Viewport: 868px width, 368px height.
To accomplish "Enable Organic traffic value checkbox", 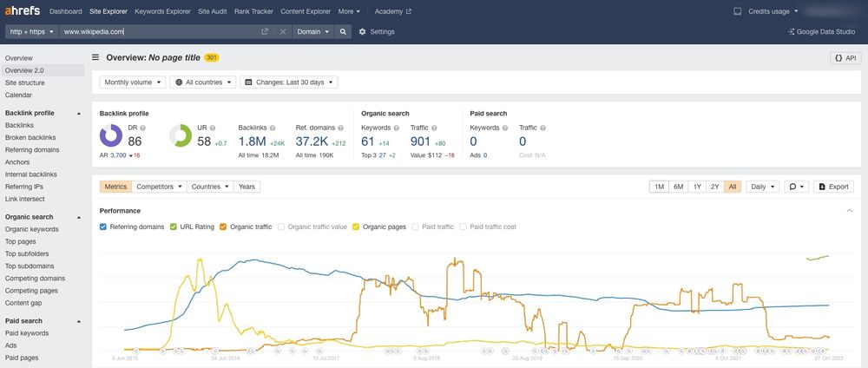I will pos(281,227).
